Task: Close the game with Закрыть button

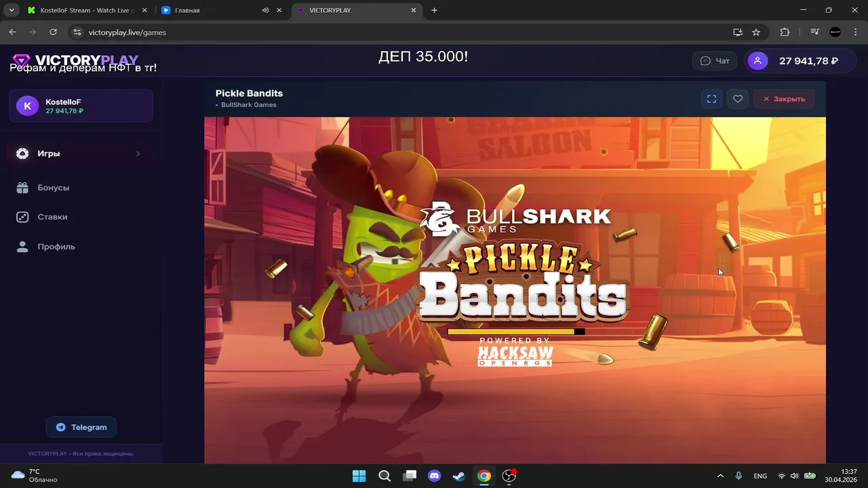Action: click(784, 99)
